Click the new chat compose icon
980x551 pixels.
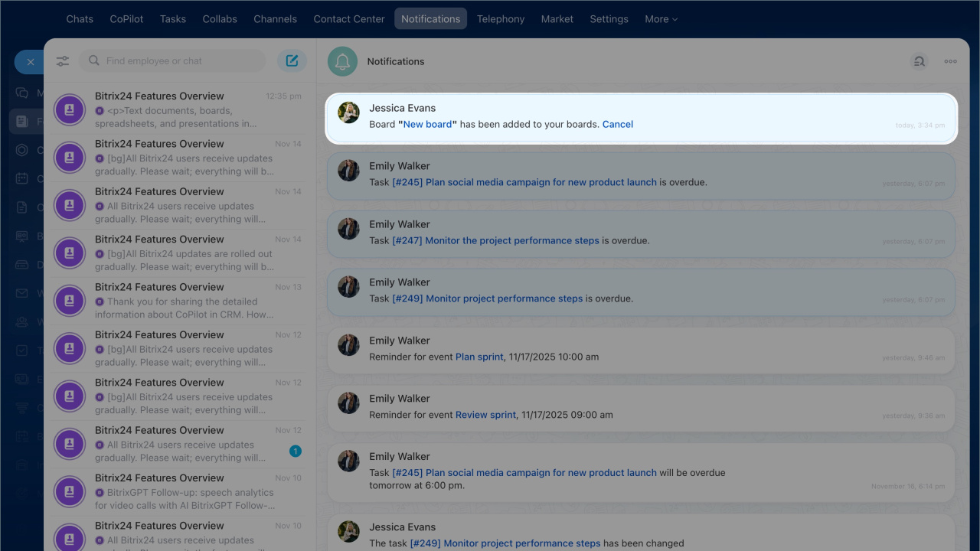point(292,61)
